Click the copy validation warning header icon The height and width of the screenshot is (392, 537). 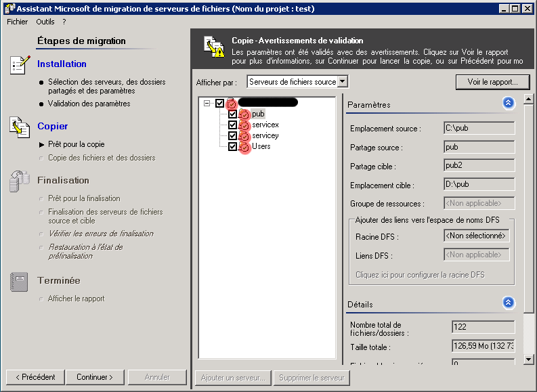[x=215, y=47]
